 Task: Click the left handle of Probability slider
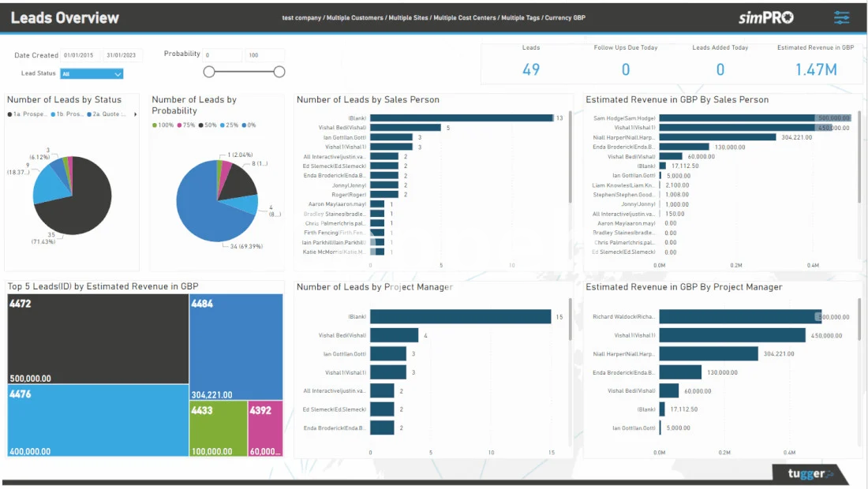click(x=209, y=72)
